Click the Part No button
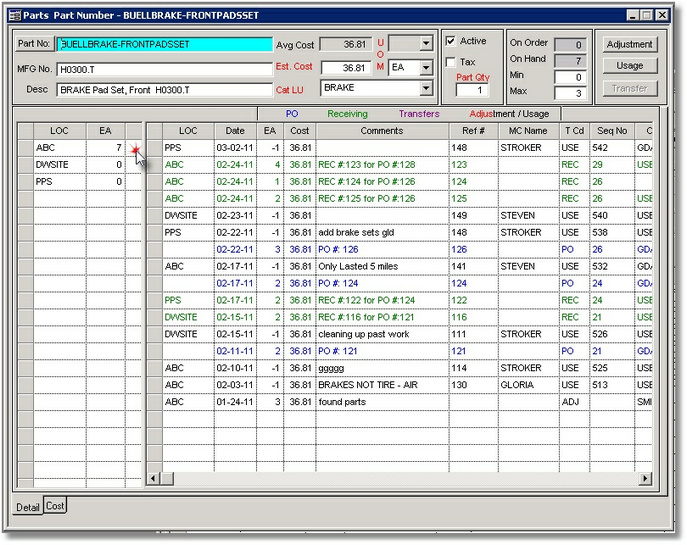 pyautogui.click(x=33, y=44)
